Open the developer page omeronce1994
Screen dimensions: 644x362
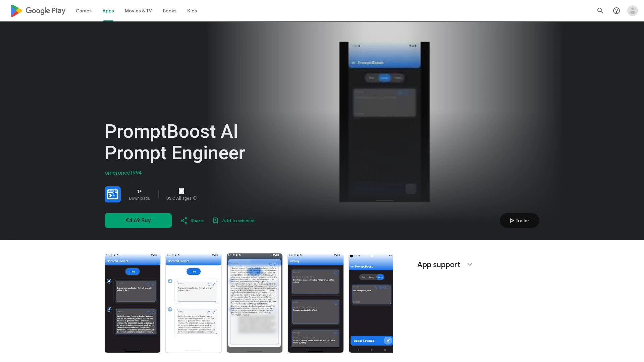click(123, 173)
